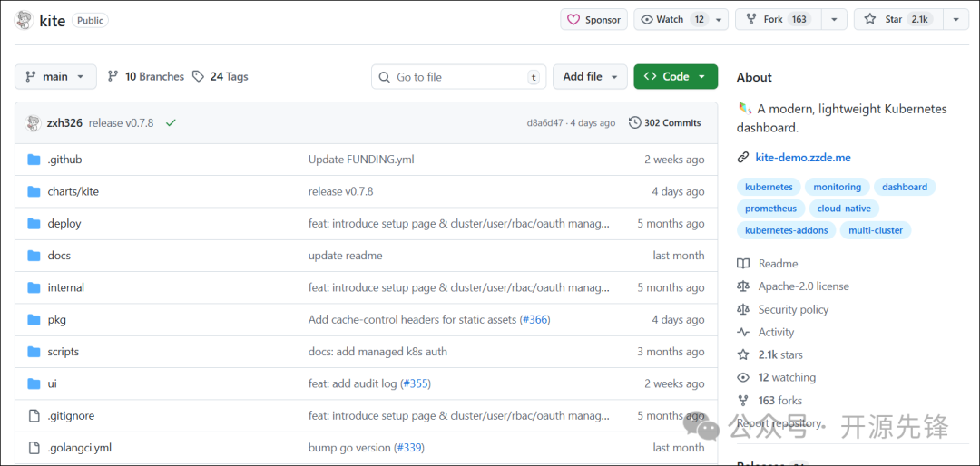Click the folder icon beside .github
980x466 pixels.
pos(34,160)
